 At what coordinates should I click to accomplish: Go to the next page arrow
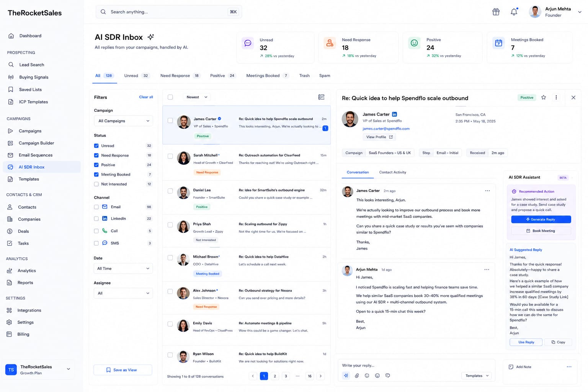point(321,376)
